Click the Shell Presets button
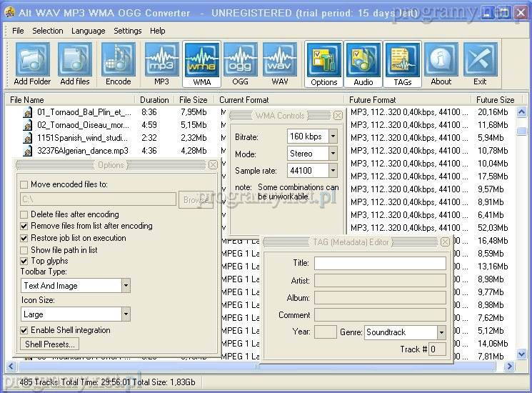 [50, 344]
